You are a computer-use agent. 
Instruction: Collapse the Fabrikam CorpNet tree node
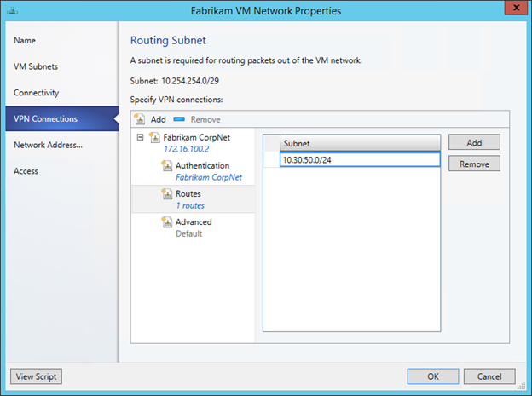(x=140, y=137)
